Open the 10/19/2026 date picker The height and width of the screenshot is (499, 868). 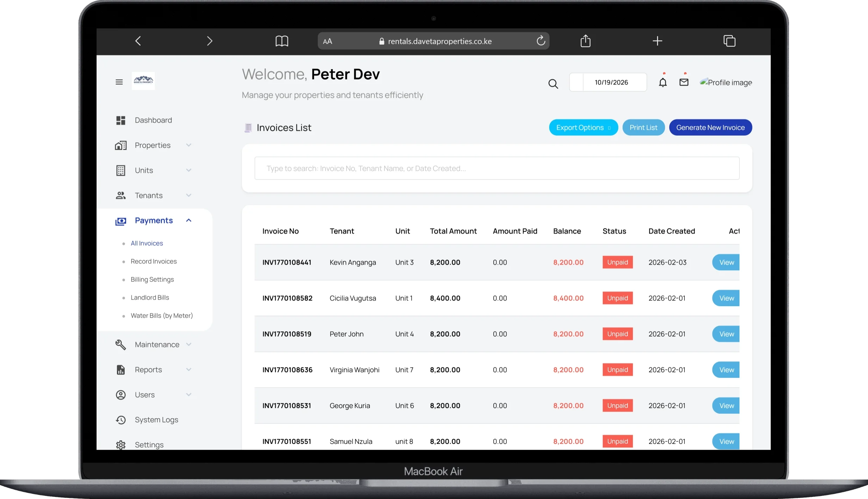tap(608, 82)
